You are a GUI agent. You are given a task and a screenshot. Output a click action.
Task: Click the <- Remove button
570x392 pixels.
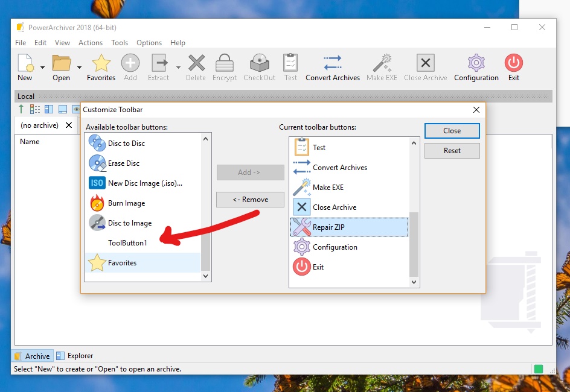tap(251, 200)
